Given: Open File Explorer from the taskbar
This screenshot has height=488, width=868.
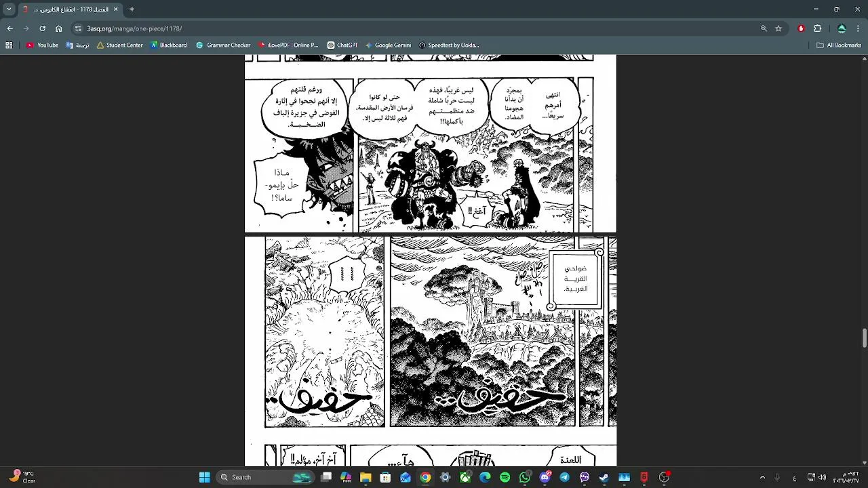Looking at the screenshot, I should coord(366,477).
